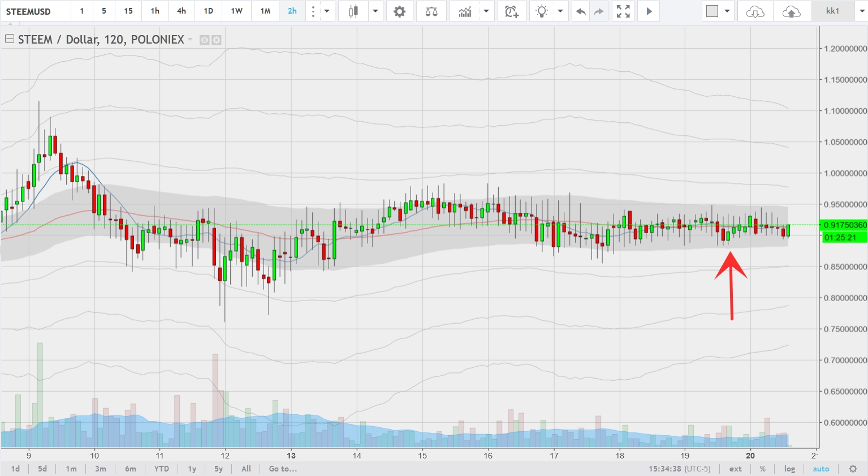Toggle extended hours 'ext' option
868x476 pixels.
[x=735, y=469]
